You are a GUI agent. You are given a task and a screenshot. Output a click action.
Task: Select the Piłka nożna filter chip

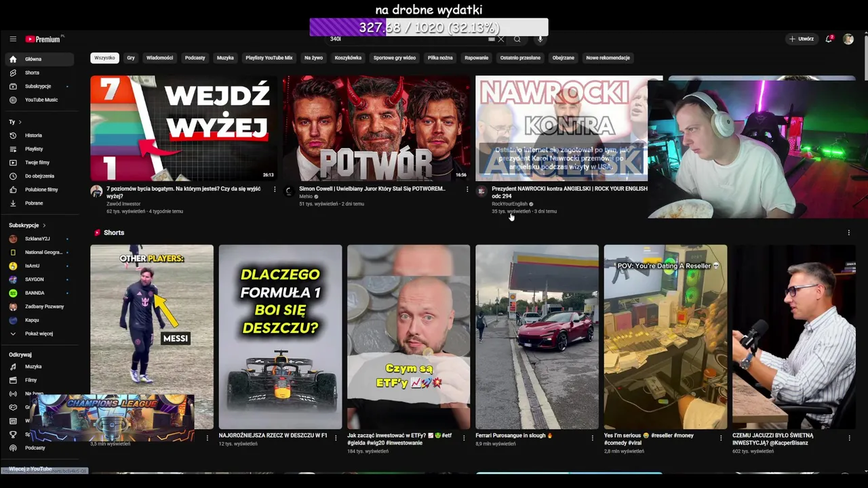[440, 58]
